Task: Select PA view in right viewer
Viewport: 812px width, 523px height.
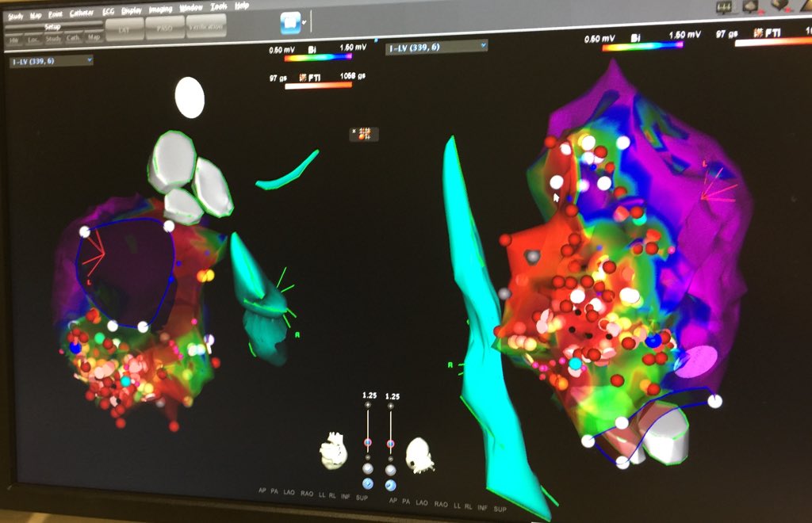Action: pos(406,502)
